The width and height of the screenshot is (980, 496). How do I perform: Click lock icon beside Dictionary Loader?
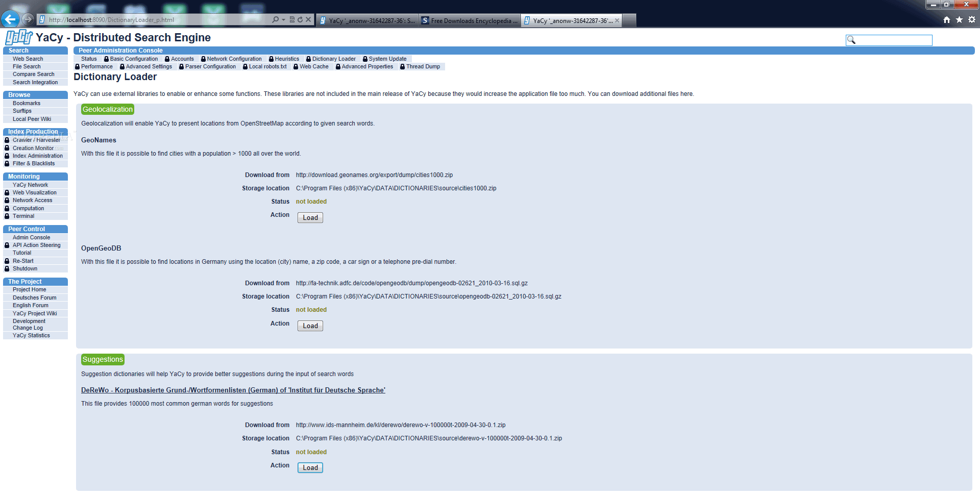[308, 59]
